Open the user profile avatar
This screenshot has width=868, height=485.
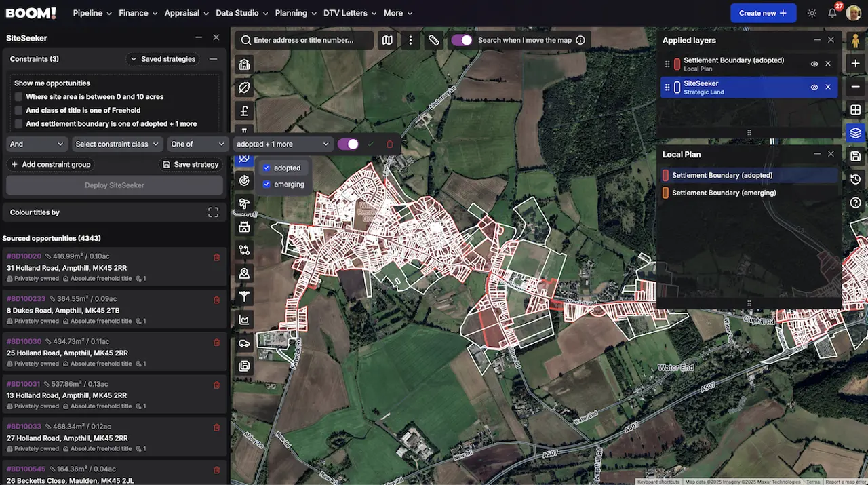coord(854,13)
